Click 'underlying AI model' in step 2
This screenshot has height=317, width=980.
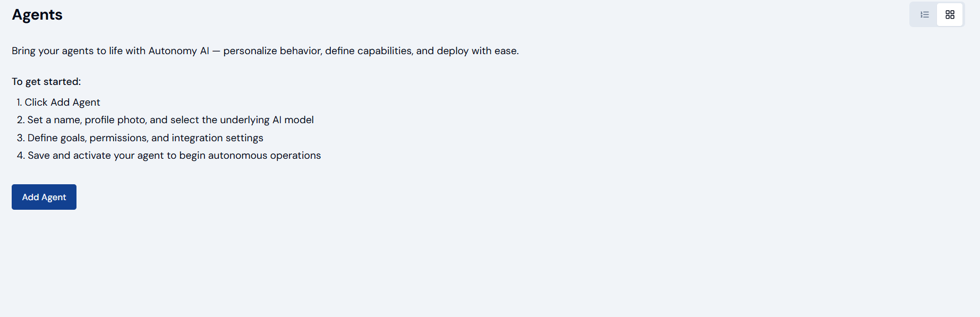tap(267, 120)
